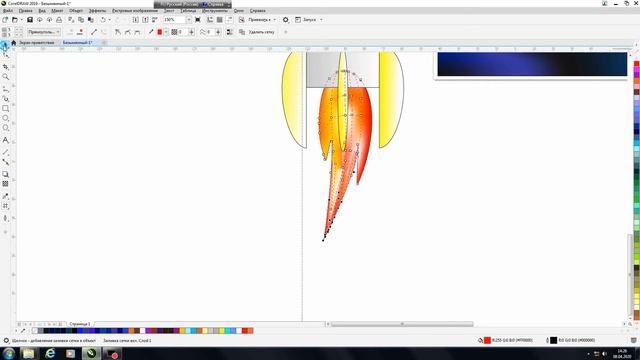640x360 pixels.
Task: Select the Pick tool in toolbox
Action: click(x=5, y=45)
